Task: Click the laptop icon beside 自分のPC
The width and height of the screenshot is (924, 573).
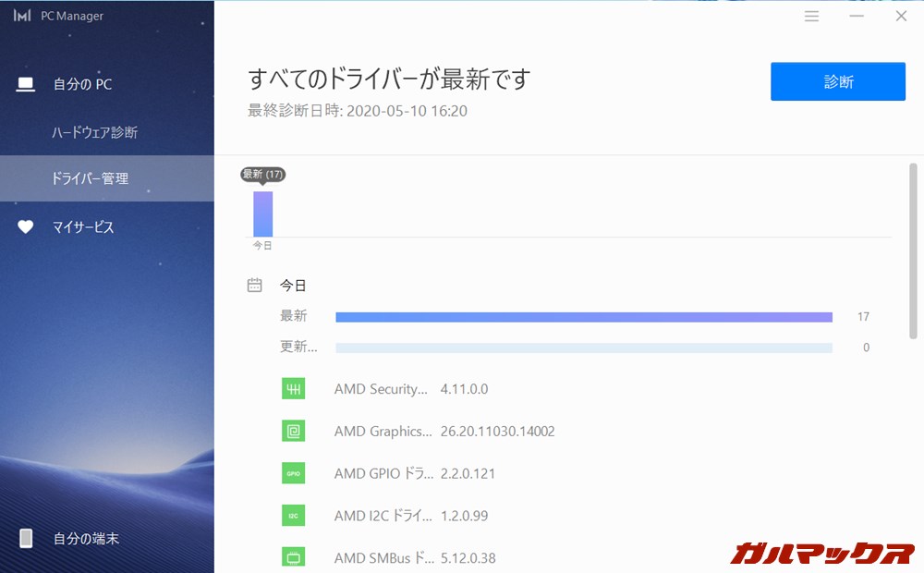Action: pyautogui.click(x=24, y=83)
